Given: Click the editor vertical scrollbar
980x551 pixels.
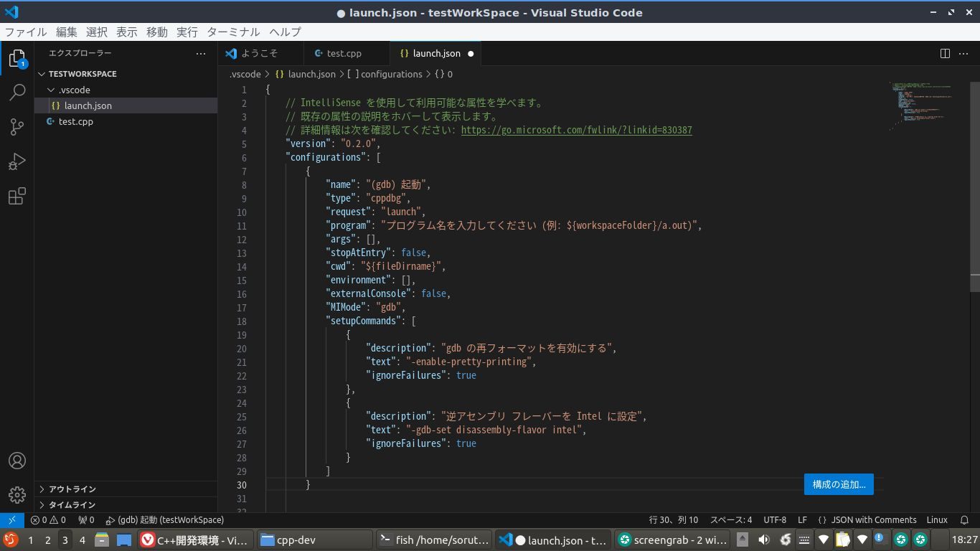Looking at the screenshot, I should pyautogui.click(x=975, y=187).
